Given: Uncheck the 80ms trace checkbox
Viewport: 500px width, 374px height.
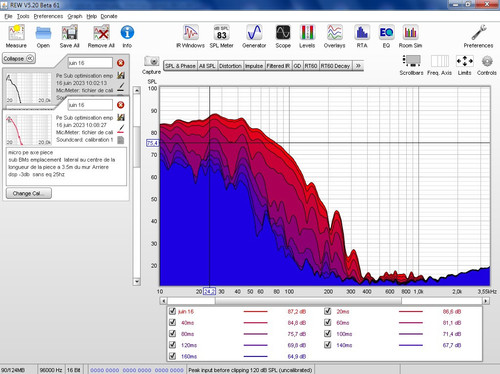Looking at the screenshot, I should click(x=172, y=334).
